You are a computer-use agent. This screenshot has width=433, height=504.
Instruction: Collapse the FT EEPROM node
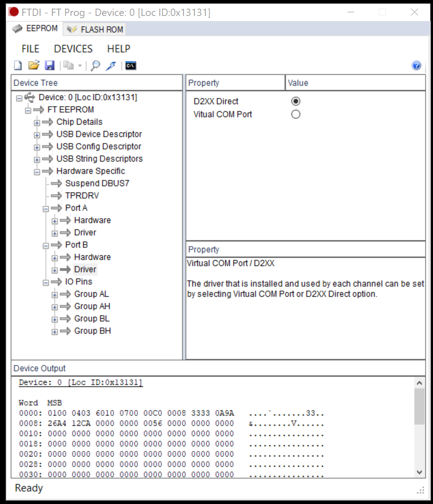(28, 110)
